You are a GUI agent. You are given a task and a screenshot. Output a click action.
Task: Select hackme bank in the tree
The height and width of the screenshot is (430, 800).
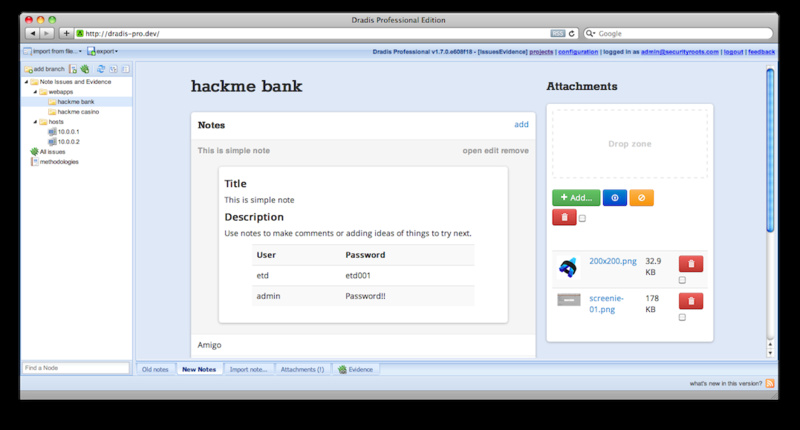pos(76,102)
